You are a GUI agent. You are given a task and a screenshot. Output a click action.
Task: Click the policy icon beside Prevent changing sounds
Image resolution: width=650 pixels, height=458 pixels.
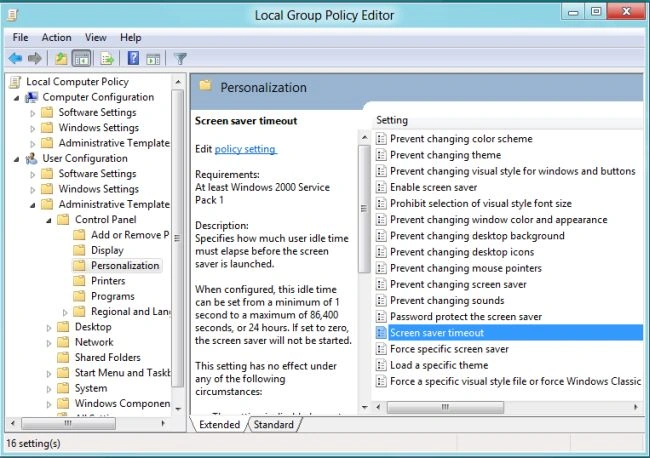coord(381,300)
